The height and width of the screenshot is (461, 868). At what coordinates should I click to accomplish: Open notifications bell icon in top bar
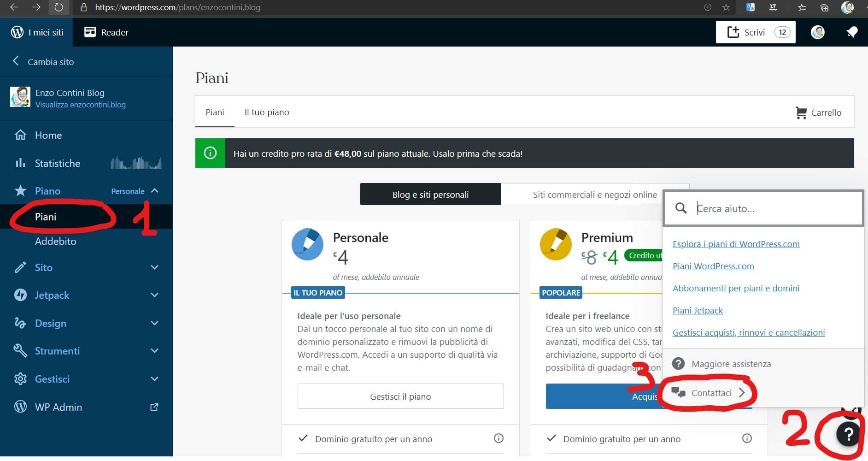click(852, 32)
